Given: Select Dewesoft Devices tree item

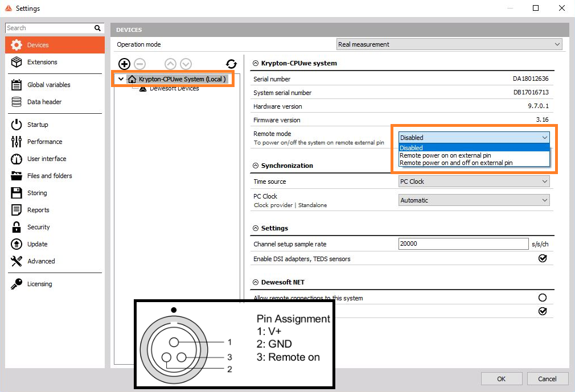Looking at the screenshot, I should 174,89.
